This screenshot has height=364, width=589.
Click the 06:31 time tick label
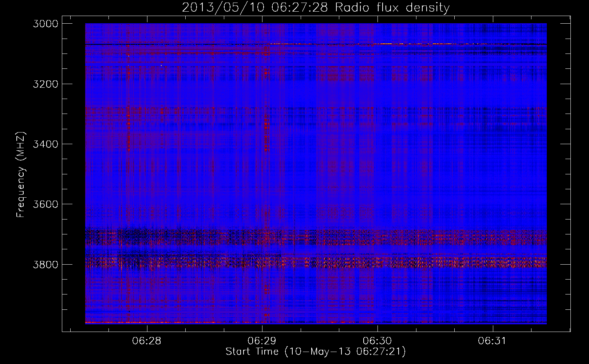pyautogui.click(x=492, y=341)
